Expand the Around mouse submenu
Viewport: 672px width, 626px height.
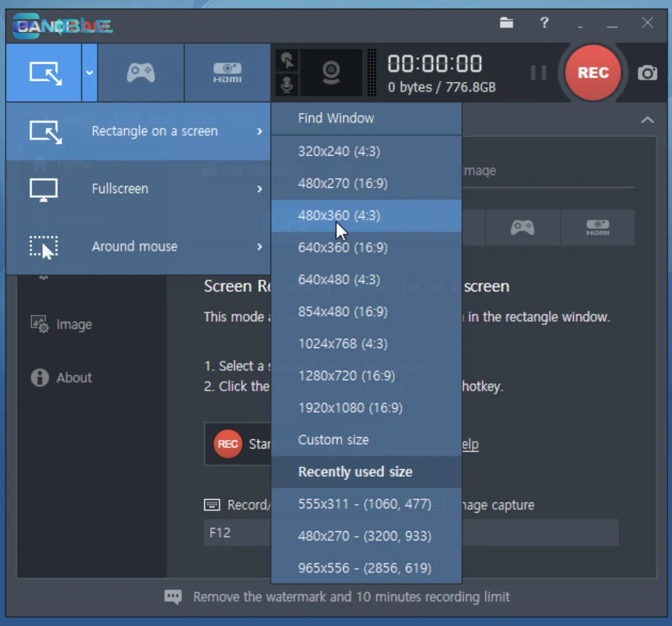coord(138,246)
